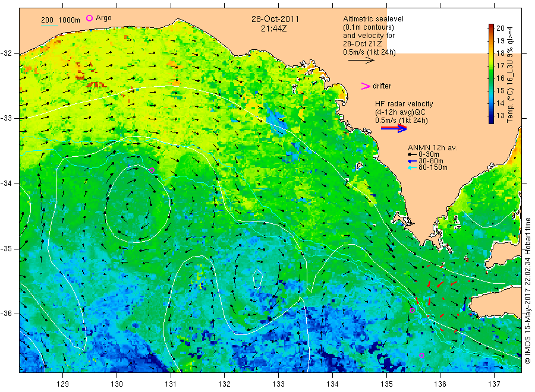This screenshot has height=392, width=535.
Task: Click the Argo float marker near 130.6E, 33.8S
Action: (152, 170)
